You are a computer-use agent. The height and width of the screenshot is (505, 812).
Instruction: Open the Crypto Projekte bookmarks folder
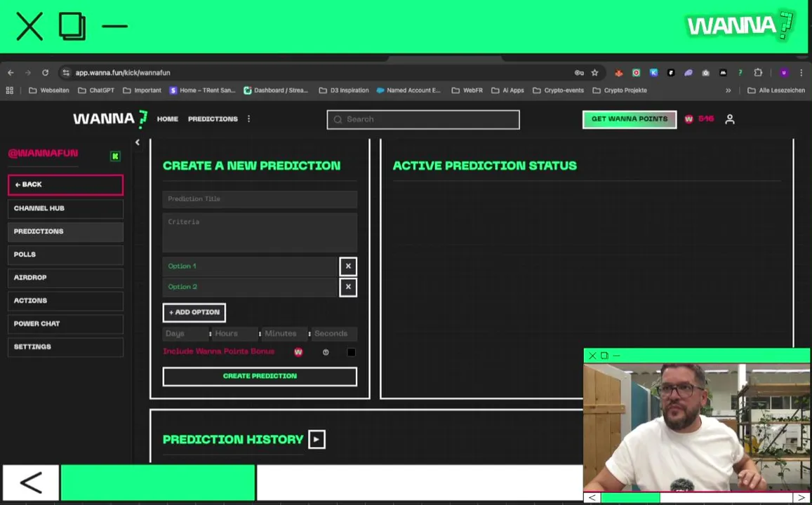(x=620, y=90)
